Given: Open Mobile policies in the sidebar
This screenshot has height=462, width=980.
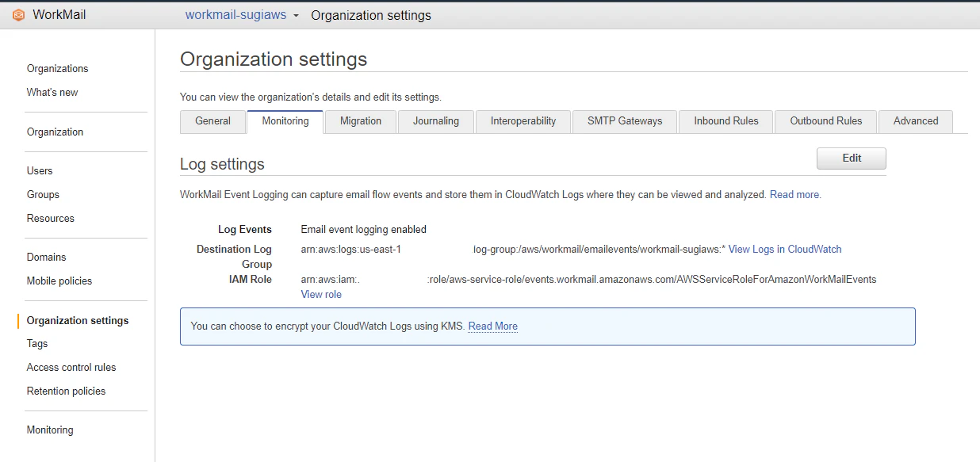Looking at the screenshot, I should (x=59, y=281).
